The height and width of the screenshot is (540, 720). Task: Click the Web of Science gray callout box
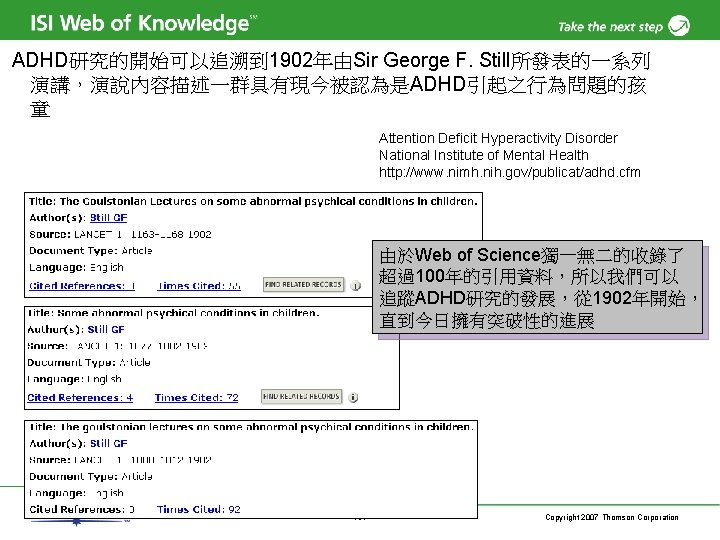[537, 287]
